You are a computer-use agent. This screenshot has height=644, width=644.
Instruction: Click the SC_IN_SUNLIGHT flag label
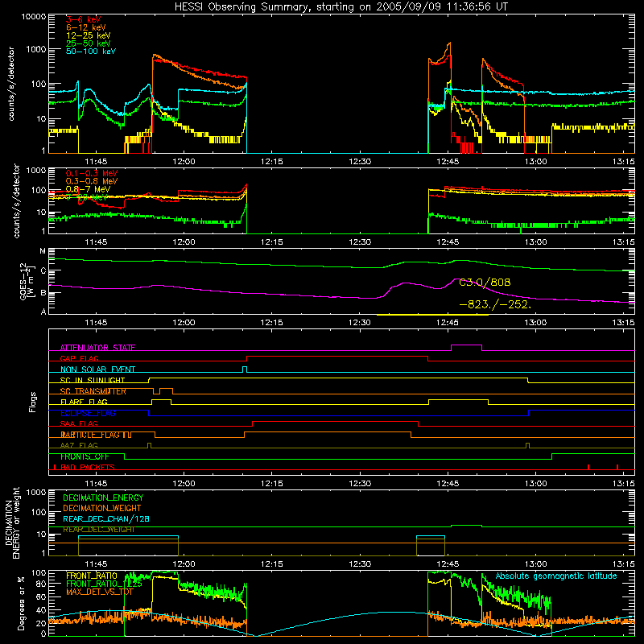click(x=93, y=380)
